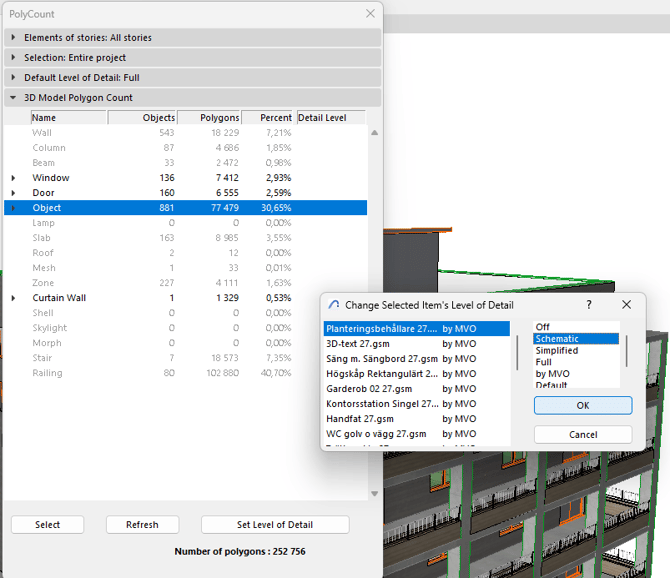Collapse 3D Model Polygon Count section
Screen dimensions: 670x578
coord(14,98)
